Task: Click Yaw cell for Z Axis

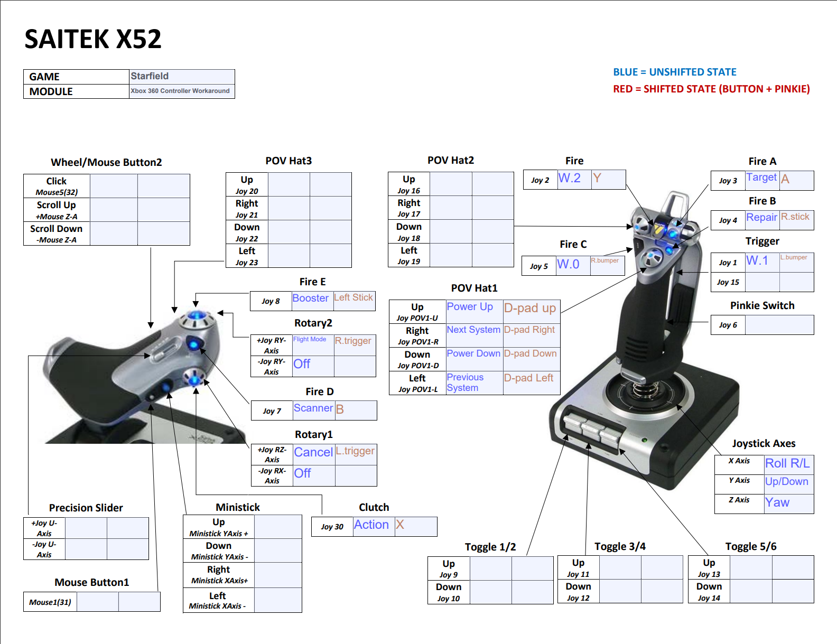Action: (x=789, y=504)
